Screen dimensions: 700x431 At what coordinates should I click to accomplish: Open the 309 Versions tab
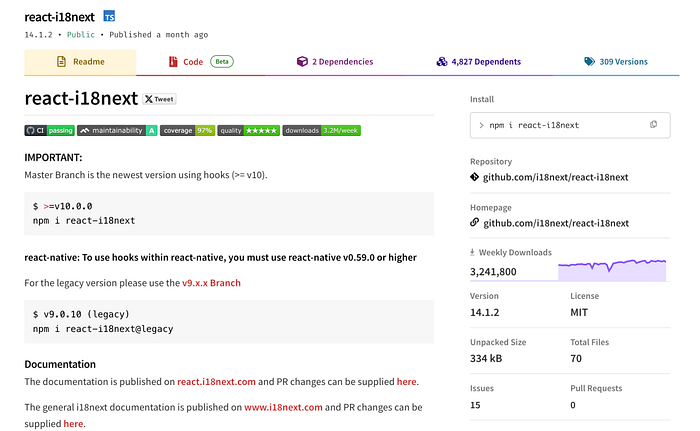click(616, 62)
